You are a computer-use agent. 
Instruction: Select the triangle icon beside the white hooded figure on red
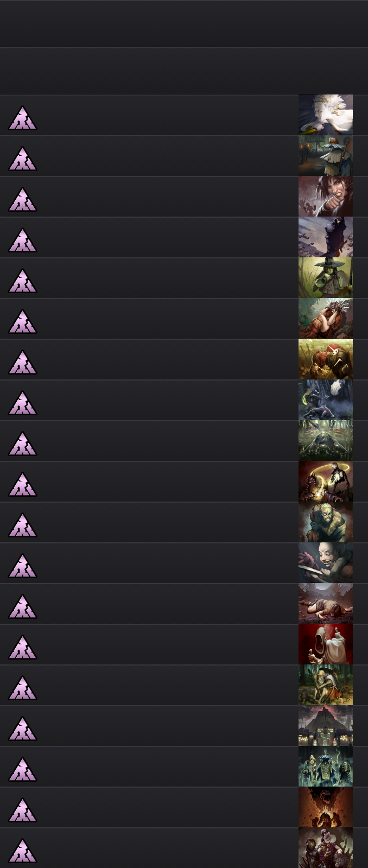(x=22, y=648)
